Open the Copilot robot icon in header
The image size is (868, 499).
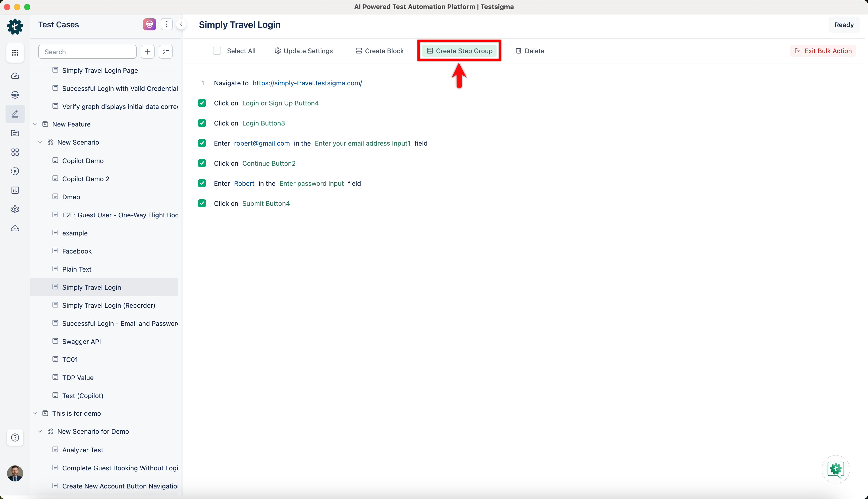[149, 24]
